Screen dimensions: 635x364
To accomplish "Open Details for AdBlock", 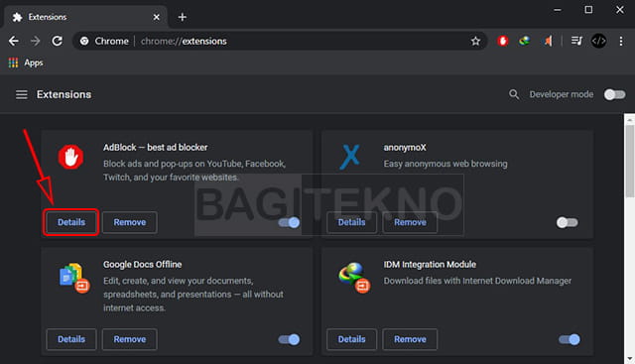I will [71, 222].
